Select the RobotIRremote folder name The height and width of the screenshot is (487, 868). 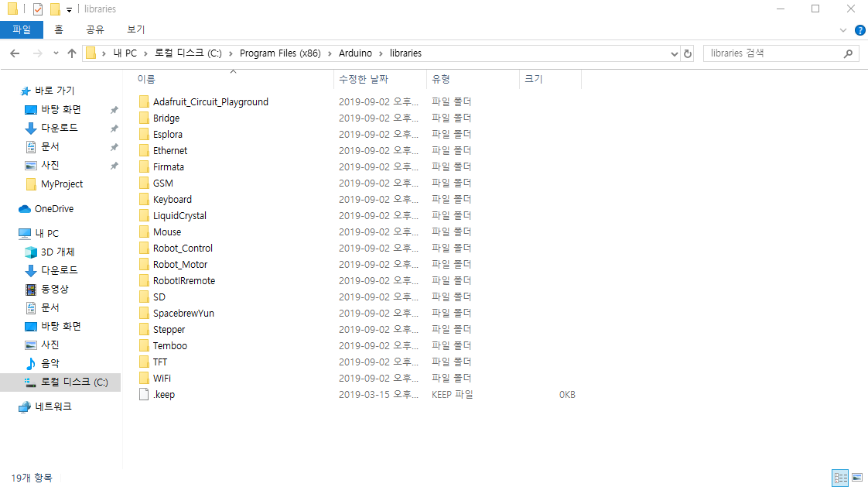click(x=184, y=281)
